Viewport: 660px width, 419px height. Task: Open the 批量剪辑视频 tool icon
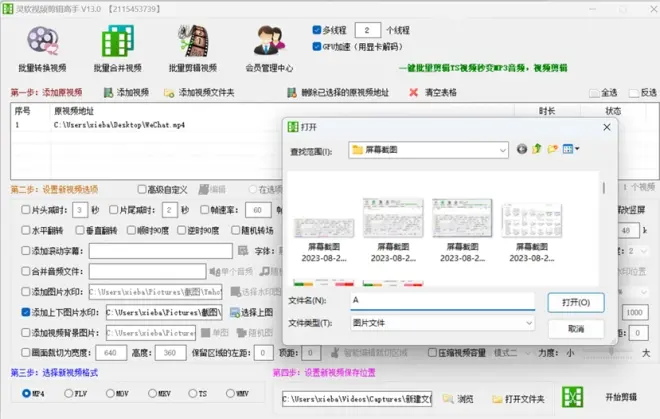pos(193,41)
